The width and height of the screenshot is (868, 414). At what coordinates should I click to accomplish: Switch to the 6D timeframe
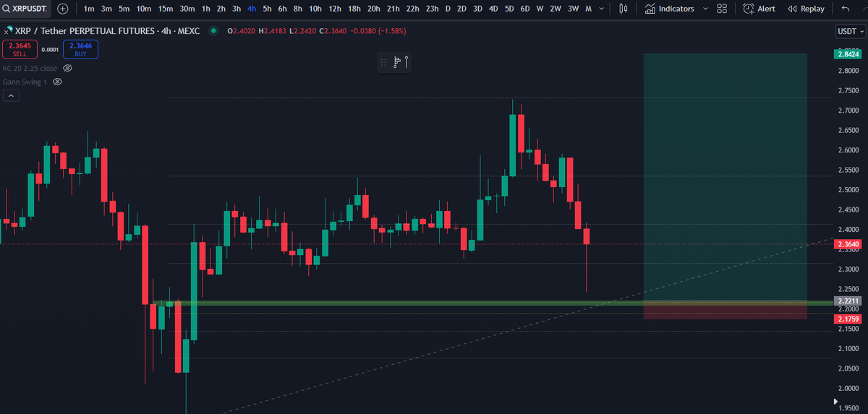coord(525,9)
